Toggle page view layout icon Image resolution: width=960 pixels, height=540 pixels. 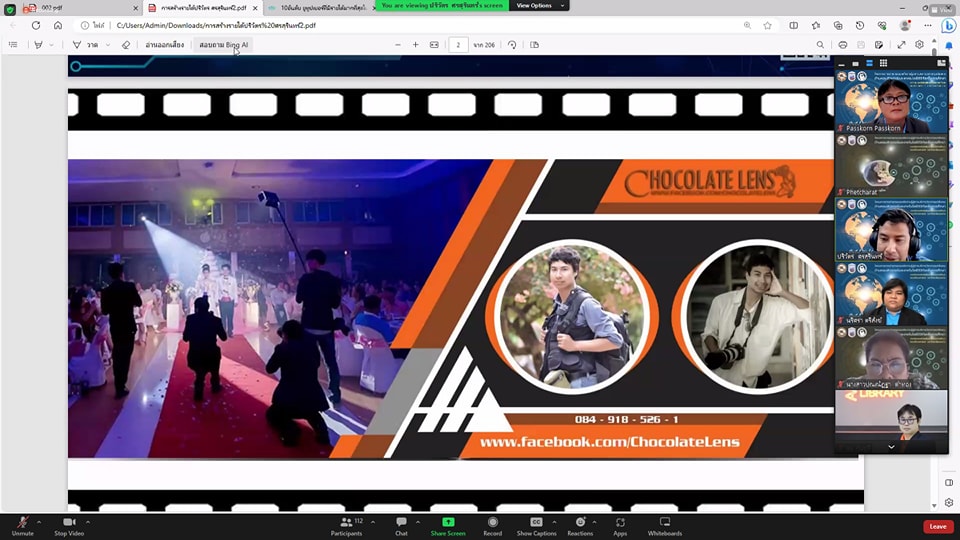[x=534, y=45]
